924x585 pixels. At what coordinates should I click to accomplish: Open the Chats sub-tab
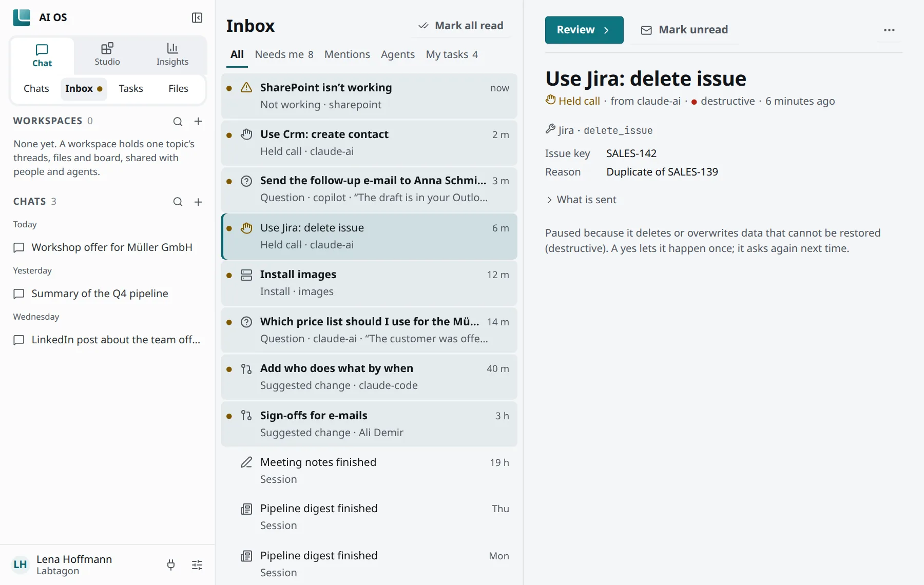pos(36,88)
